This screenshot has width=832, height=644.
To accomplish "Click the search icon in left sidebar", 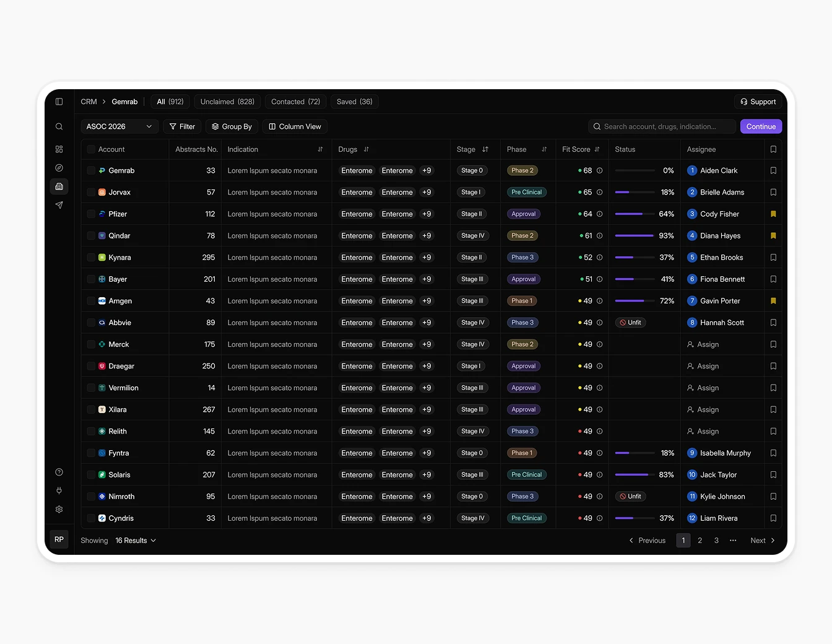I will 59,127.
